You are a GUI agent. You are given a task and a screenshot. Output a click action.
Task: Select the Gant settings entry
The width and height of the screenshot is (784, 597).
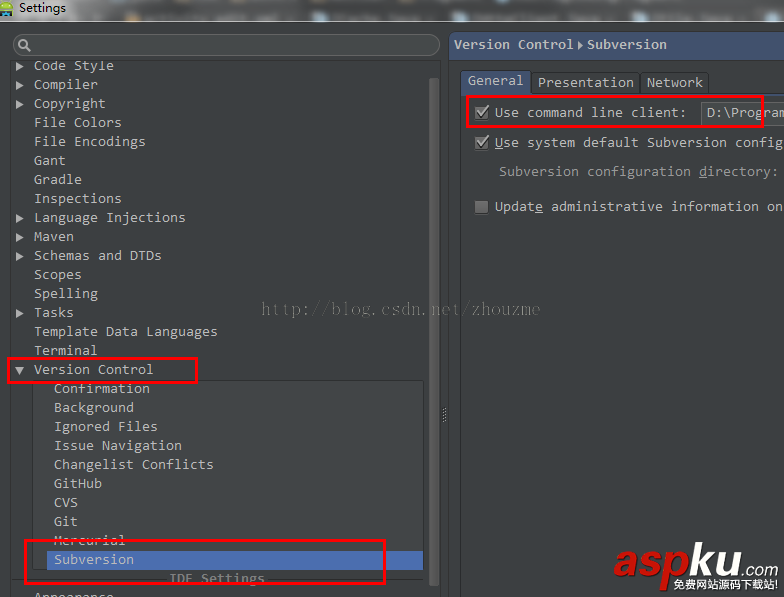point(50,161)
